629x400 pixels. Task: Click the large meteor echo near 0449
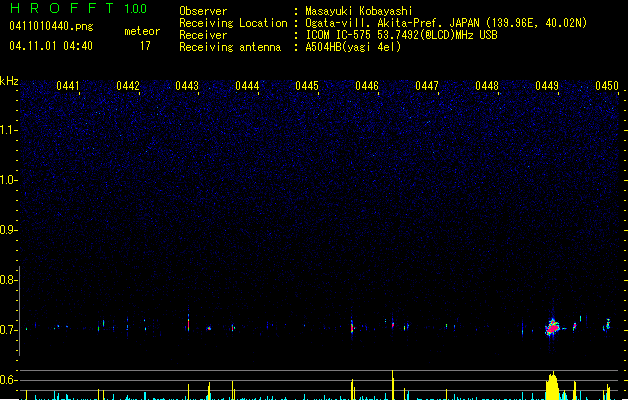click(553, 327)
